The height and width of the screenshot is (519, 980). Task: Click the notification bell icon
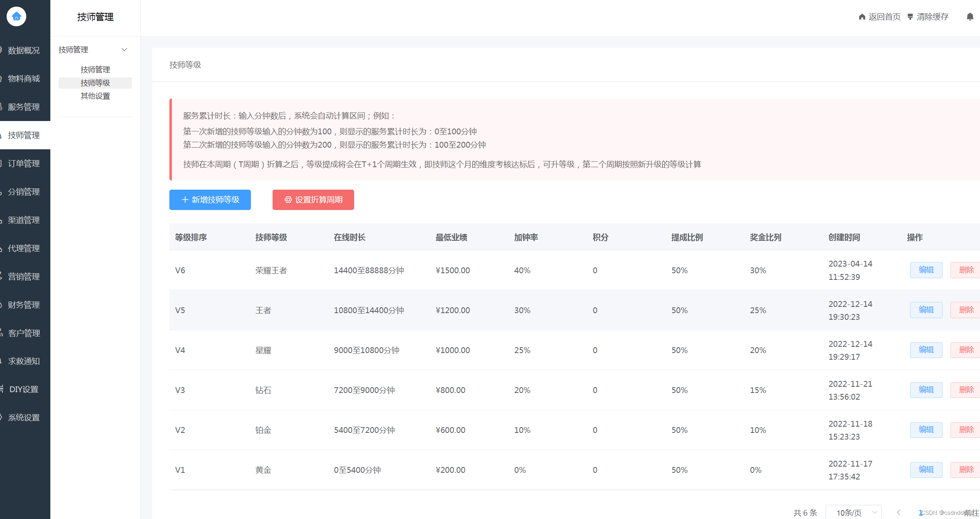pos(970,17)
